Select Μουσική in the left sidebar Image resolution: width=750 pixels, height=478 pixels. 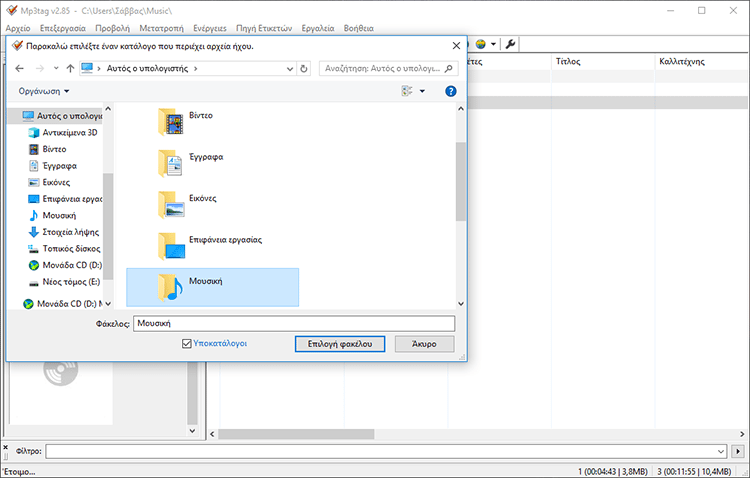(x=53, y=216)
